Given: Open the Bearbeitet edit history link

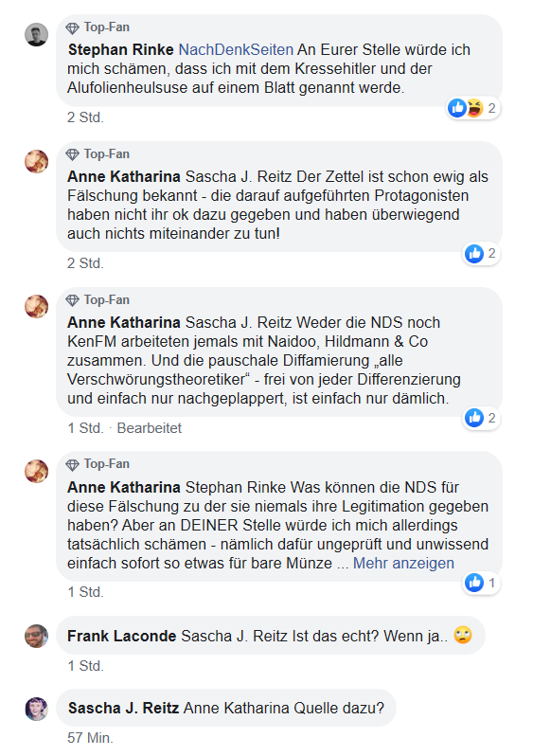Looking at the screenshot, I should tap(150, 428).
